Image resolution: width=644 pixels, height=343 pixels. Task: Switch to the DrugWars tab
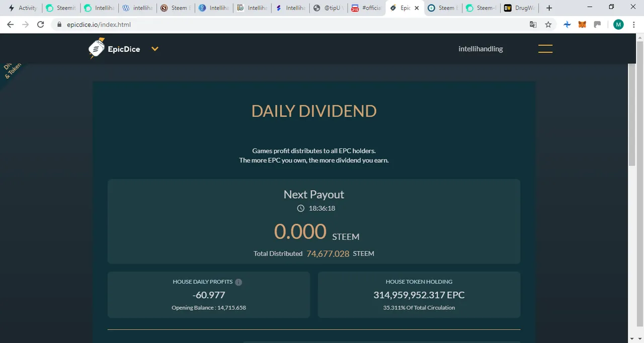pyautogui.click(x=520, y=8)
